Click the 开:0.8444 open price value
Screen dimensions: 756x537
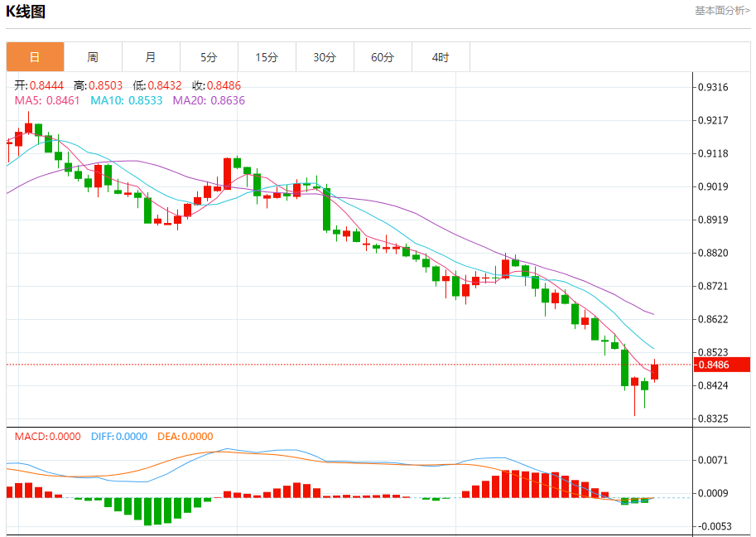(39, 85)
